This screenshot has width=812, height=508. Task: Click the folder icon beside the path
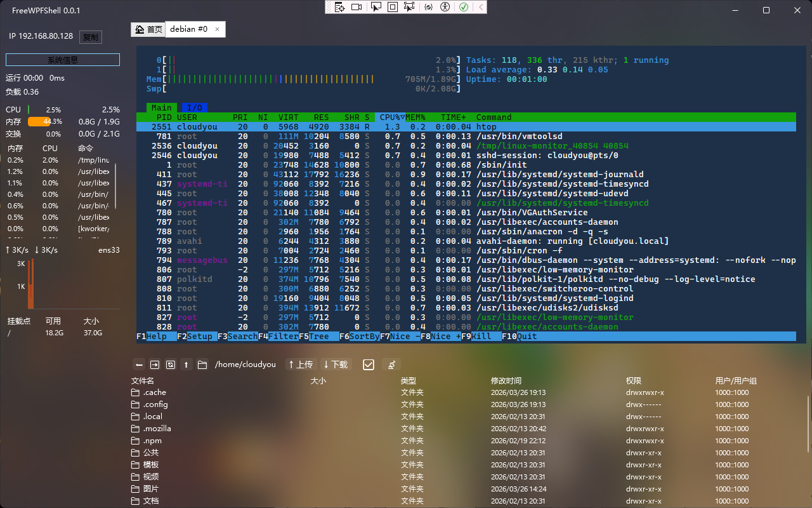(x=202, y=364)
